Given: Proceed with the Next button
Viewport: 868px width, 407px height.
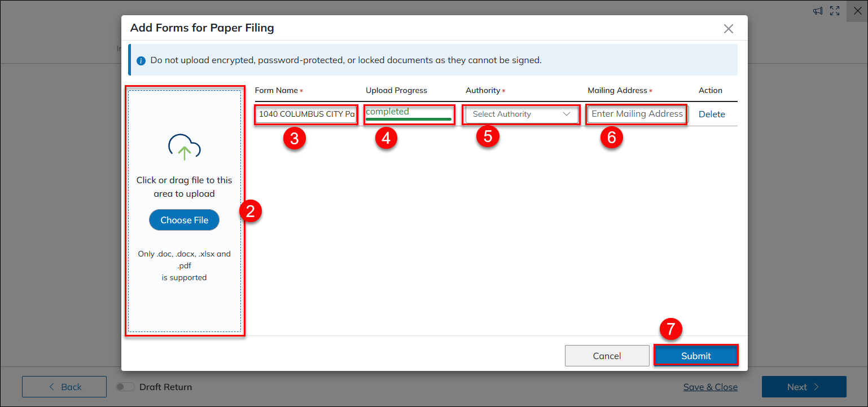Looking at the screenshot, I should pyautogui.click(x=804, y=387).
